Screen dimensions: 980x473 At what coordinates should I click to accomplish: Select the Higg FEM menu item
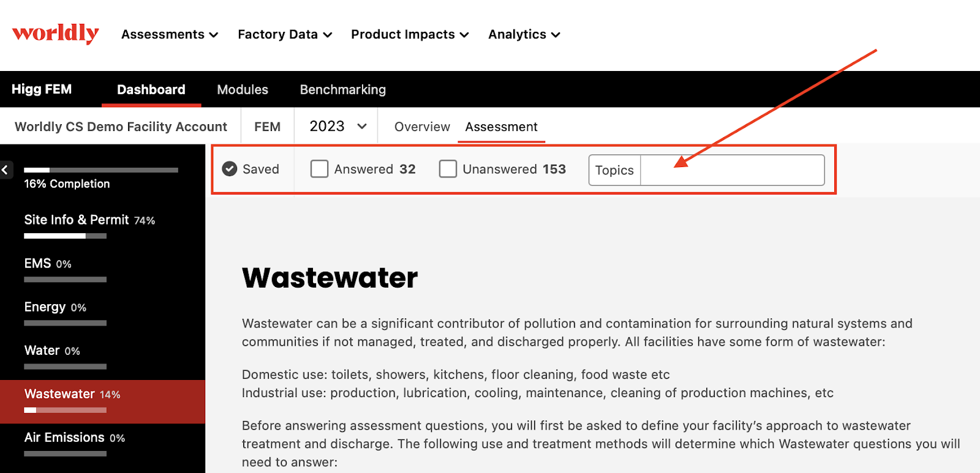tap(41, 89)
